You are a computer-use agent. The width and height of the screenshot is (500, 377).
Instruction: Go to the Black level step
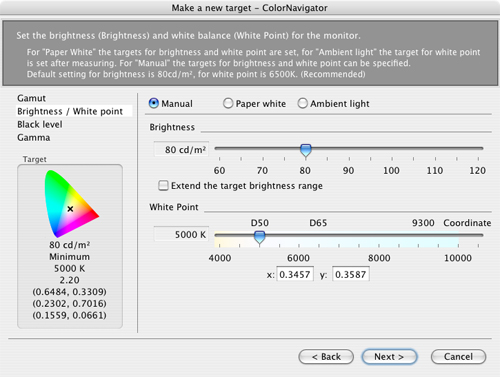(40, 124)
